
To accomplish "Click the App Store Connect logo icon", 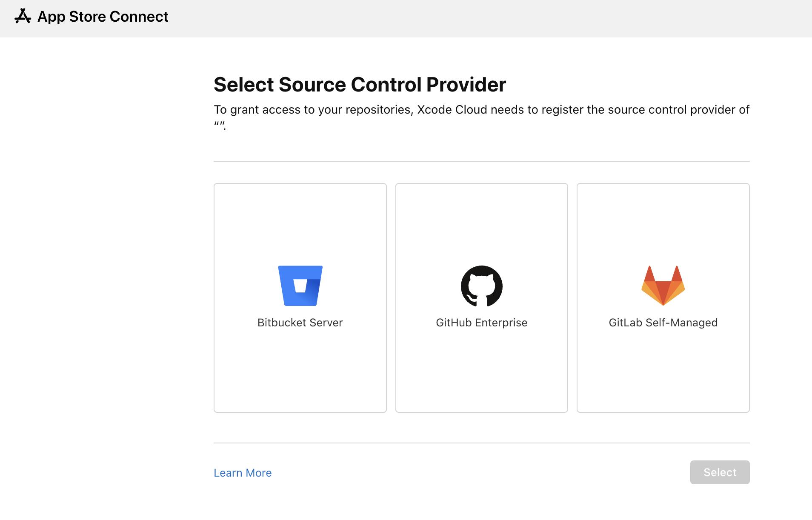I will pos(23,16).
